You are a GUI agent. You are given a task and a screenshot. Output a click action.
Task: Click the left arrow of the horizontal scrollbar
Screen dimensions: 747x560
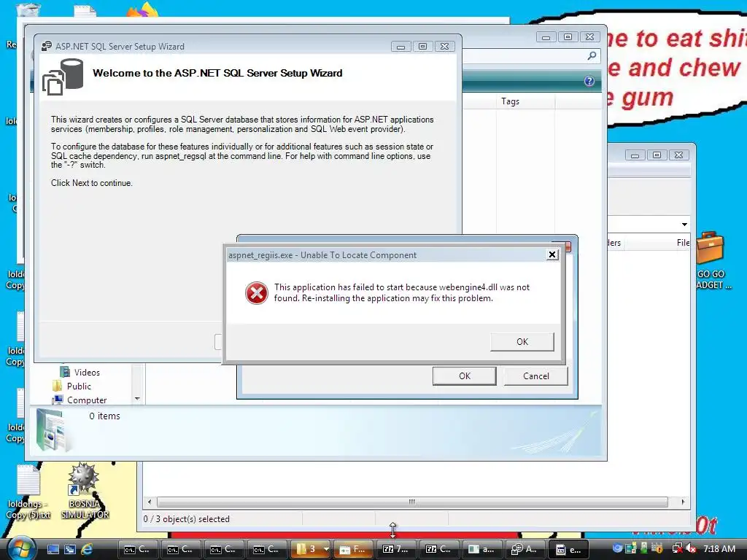coord(150,502)
